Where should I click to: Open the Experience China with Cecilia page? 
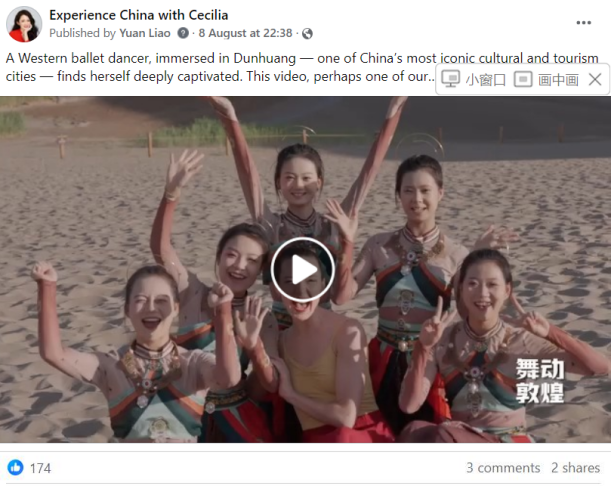pos(138,15)
